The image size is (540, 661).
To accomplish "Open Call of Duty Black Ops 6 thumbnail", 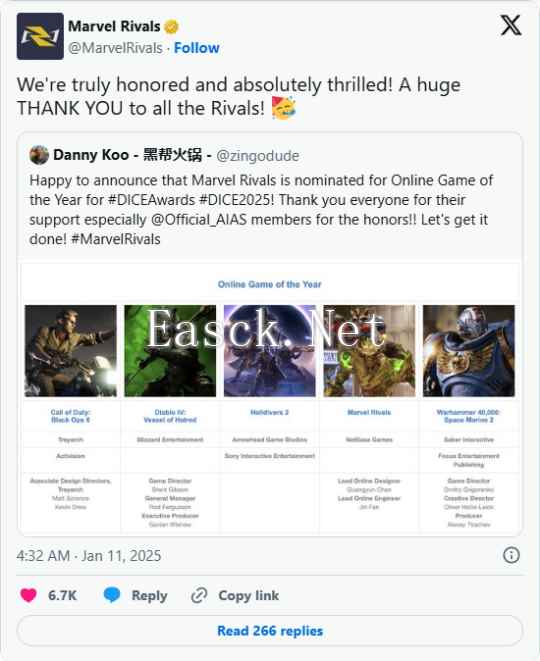I will coord(70,351).
